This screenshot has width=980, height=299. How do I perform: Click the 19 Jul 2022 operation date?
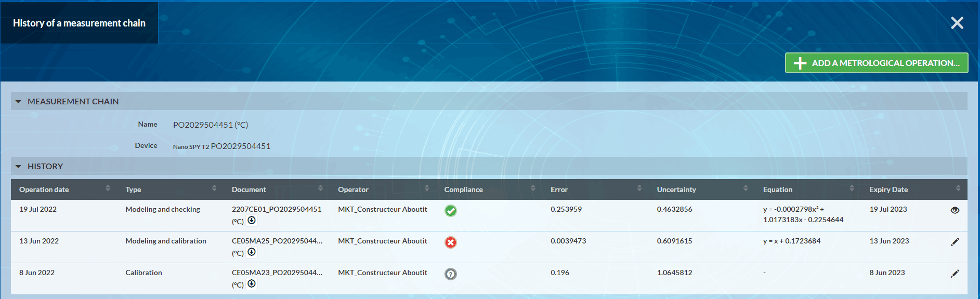pos(38,209)
